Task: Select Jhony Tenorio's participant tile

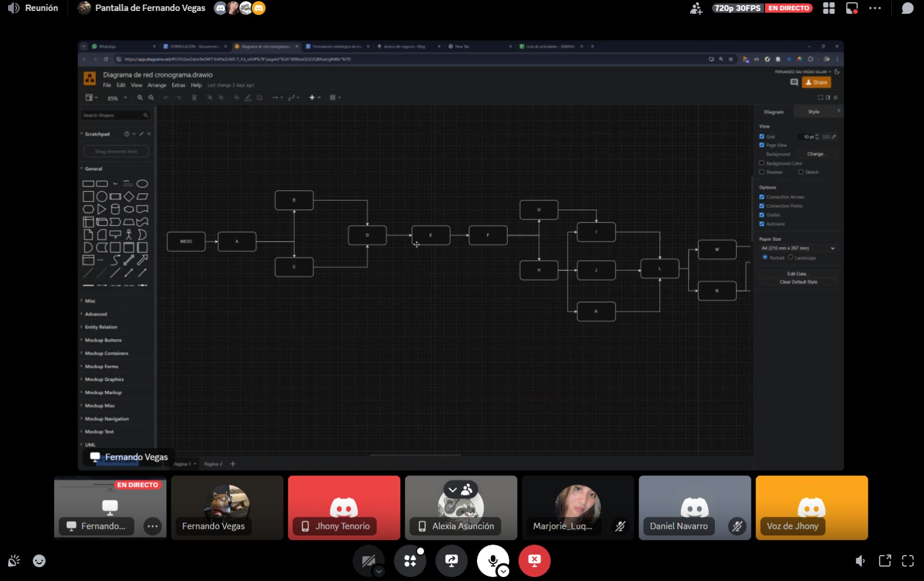Action: click(x=344, y=508)
